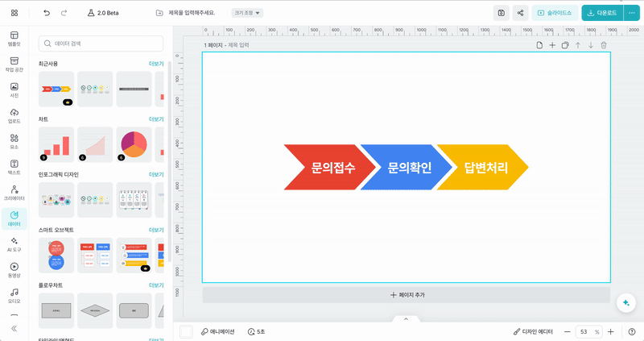The image size is (644, 341).
Task: Open the more options menu beside 다운로드
Action: pyautogui.click(x=631, y=13)
